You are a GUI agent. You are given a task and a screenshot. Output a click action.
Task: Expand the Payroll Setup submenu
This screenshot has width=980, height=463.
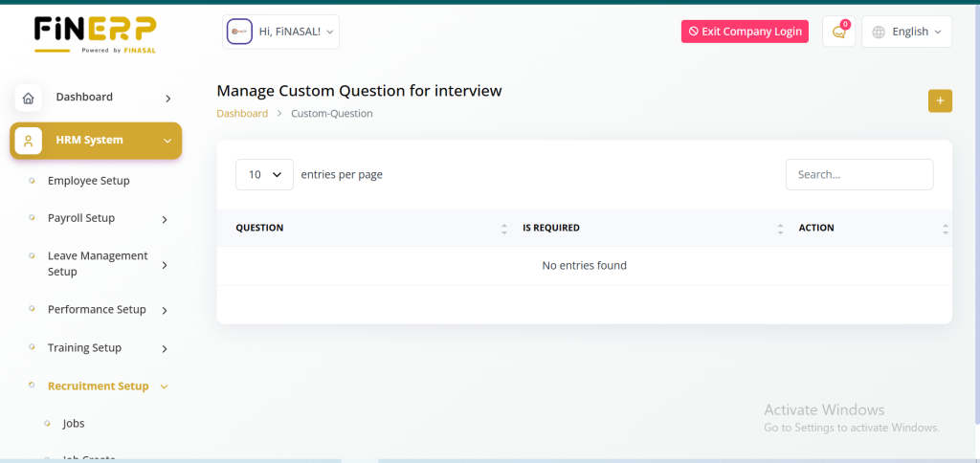165,219
